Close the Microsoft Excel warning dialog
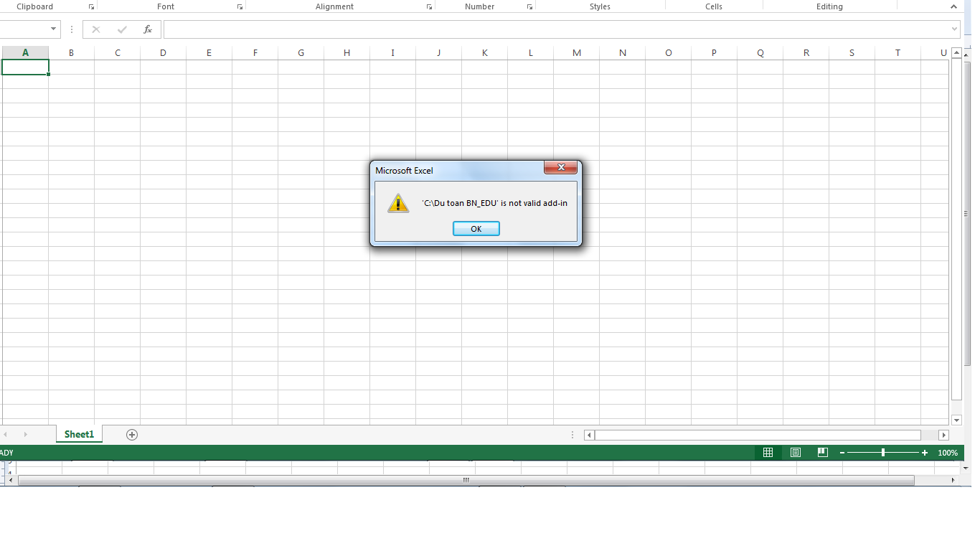This screenshot has width=980, height=551. coord(560,168)
